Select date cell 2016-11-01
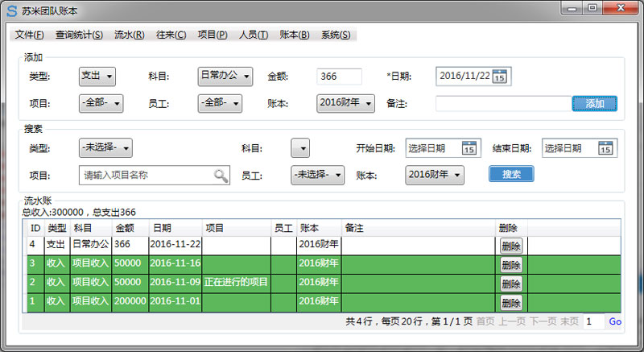The width and height of the screenshot is (644, 352). [x=175, y=301]
